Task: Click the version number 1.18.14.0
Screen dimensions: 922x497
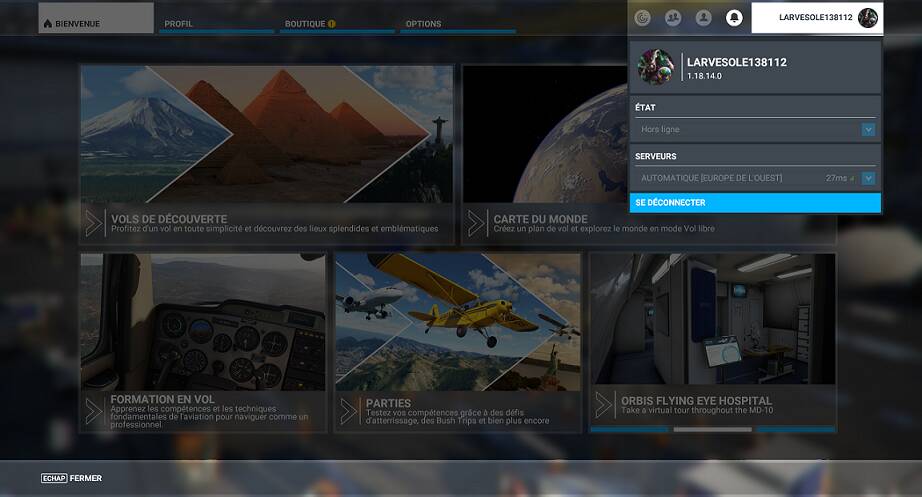Action: click(x=704, y=76)
